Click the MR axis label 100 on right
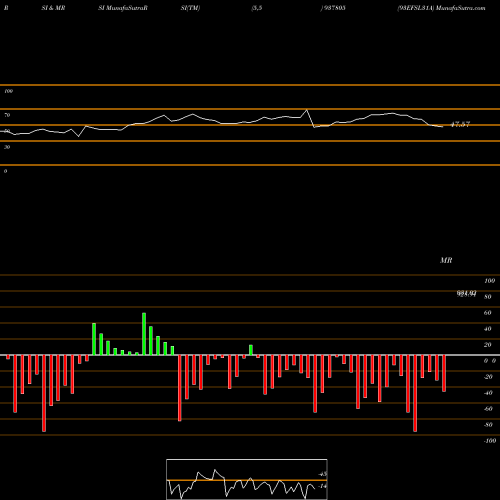The image size is (500, 500). click(x=489, y=281)
